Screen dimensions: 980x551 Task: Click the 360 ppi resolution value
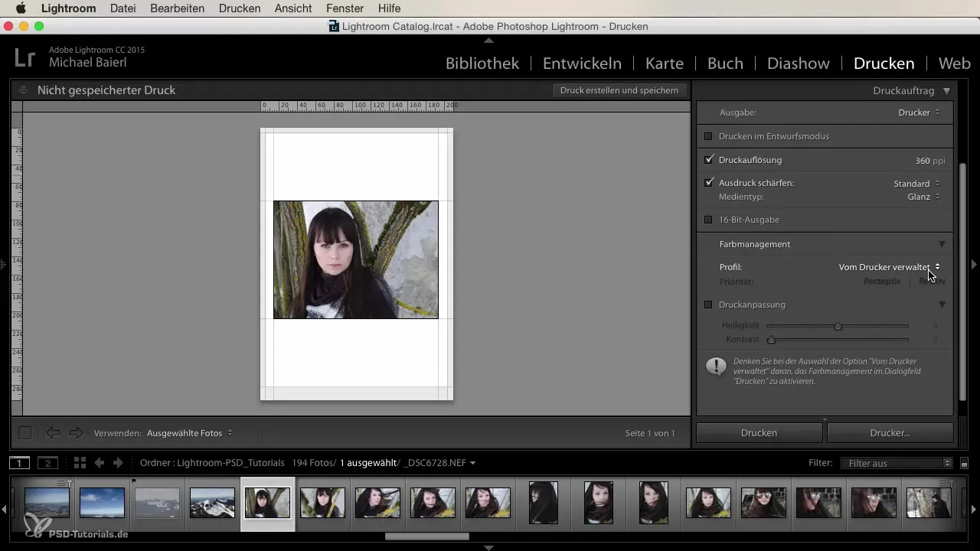pyautogui.click(x=922, y=161)
